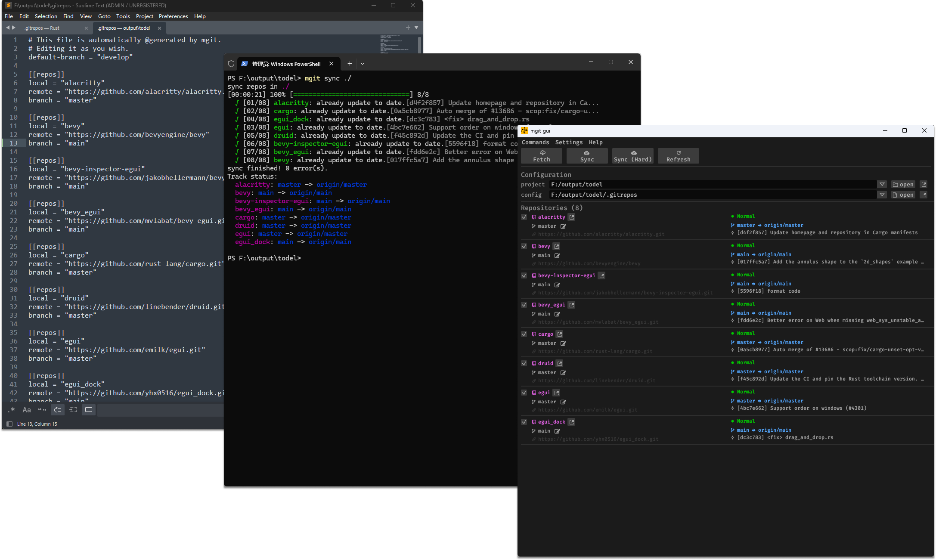
Task: Toggle whole word search in Sublime
Action: tap(42, 410)
